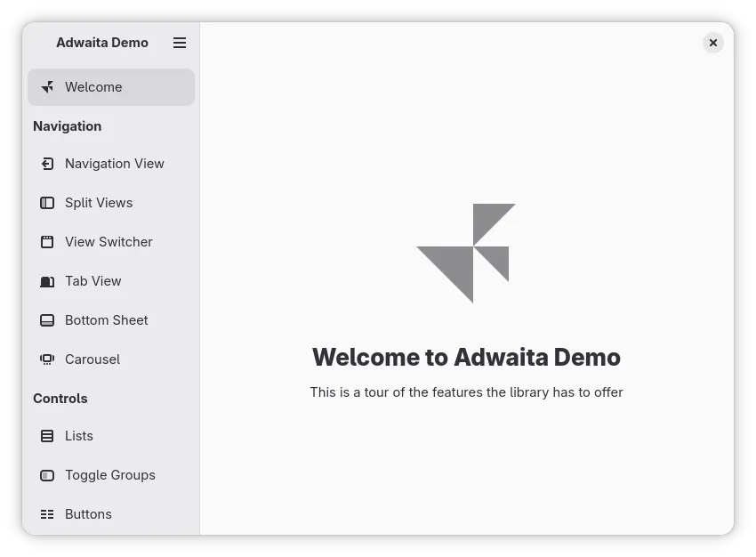Screen dimensions: 756x557
Task: Click the Adwaita Demo sidebar title
Action: pyautogui.click(x=102, y=43)
